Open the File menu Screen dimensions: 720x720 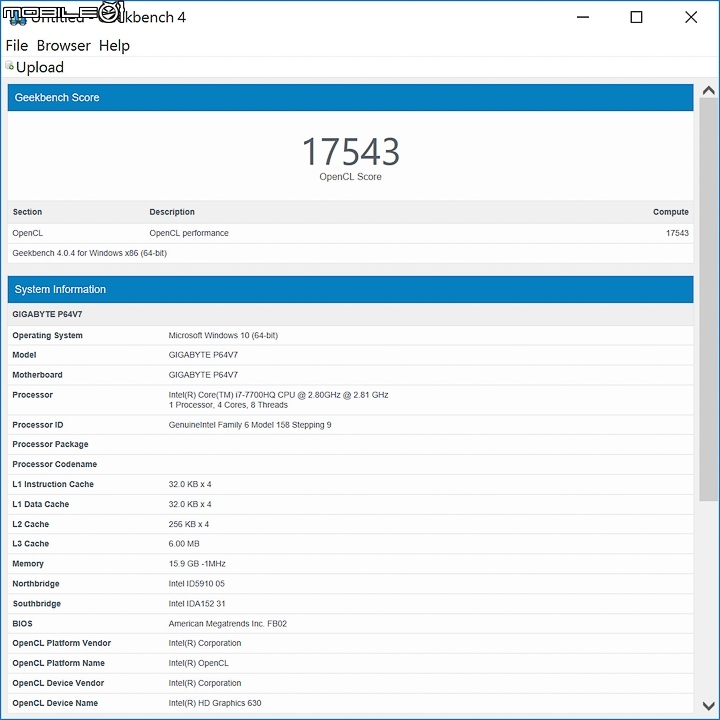coord(17,45)
